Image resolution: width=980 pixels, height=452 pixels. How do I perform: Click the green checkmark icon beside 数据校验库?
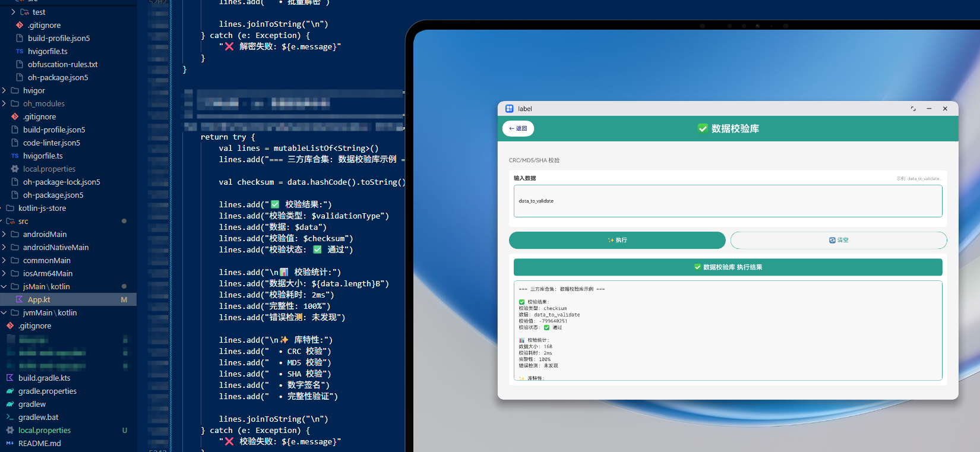click(703, 128)
